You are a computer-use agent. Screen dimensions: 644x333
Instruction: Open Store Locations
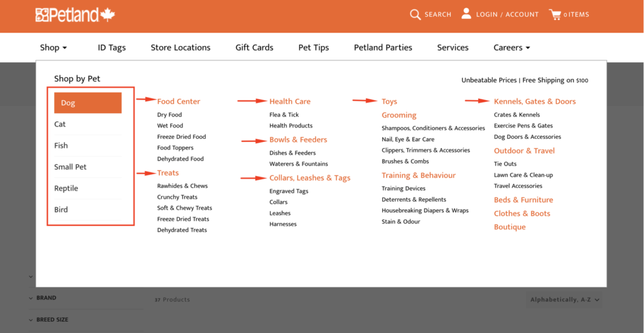(x=180, y=48)
